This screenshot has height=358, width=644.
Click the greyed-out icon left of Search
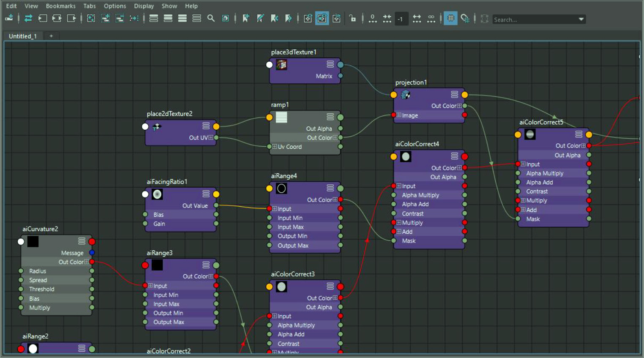[485, 19]
